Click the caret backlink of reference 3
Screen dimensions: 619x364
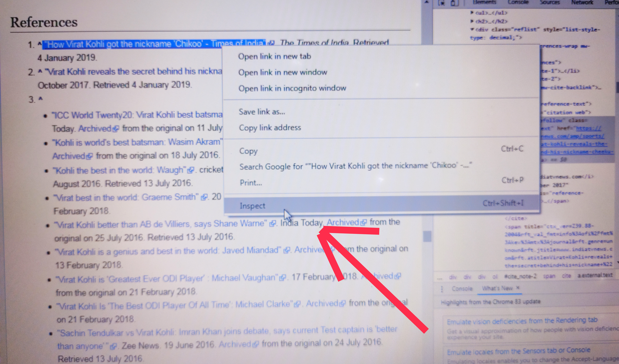pos(41,99)
